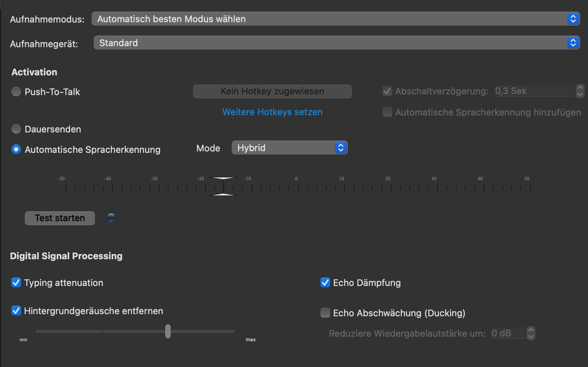Click the 0 dB stepper arrows

531,333
